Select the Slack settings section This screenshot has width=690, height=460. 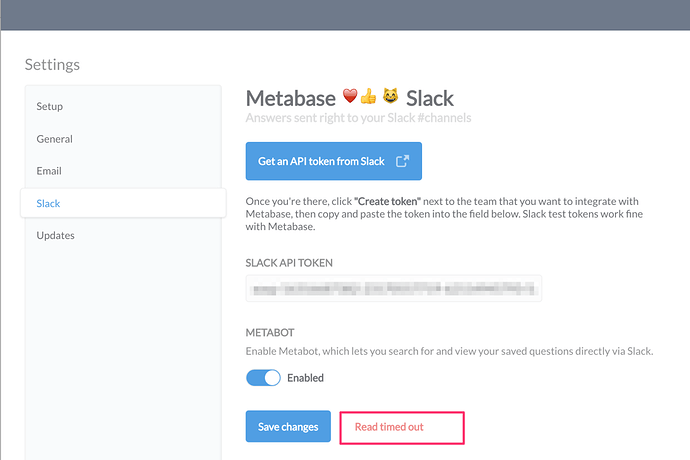click(x=123, y=203)
